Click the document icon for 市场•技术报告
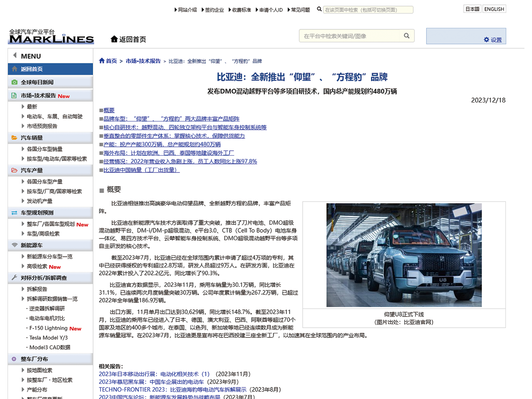532x399 pixels. pos(15,95)
